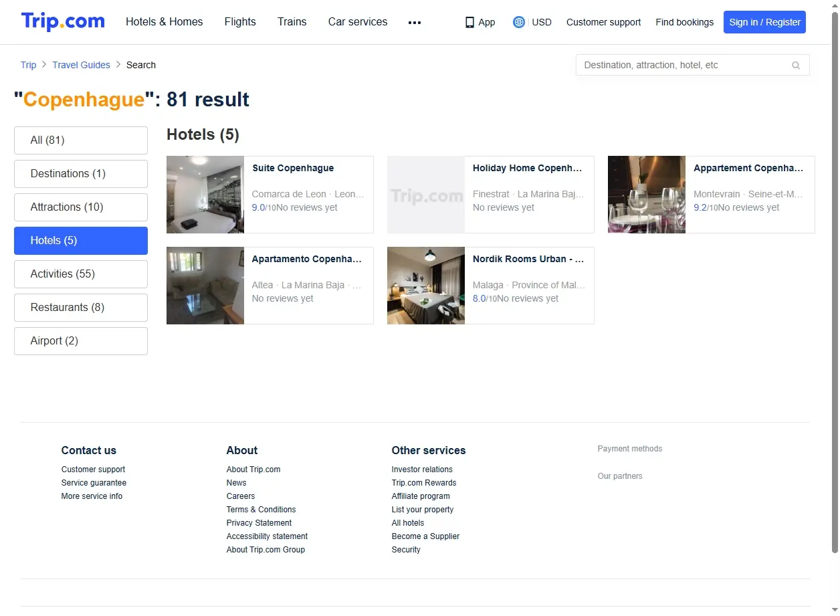
Task: Click the App phone icon
Action: (469, 22)
